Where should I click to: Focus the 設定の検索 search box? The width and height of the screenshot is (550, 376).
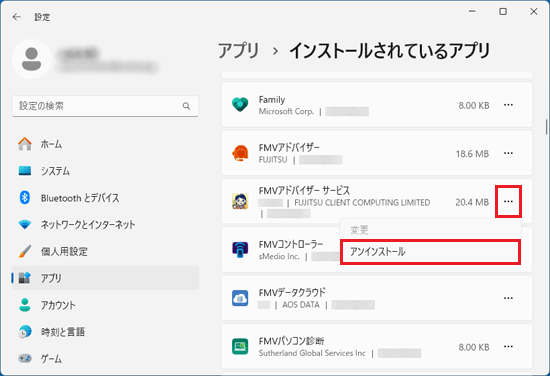(x=105, y=106)
